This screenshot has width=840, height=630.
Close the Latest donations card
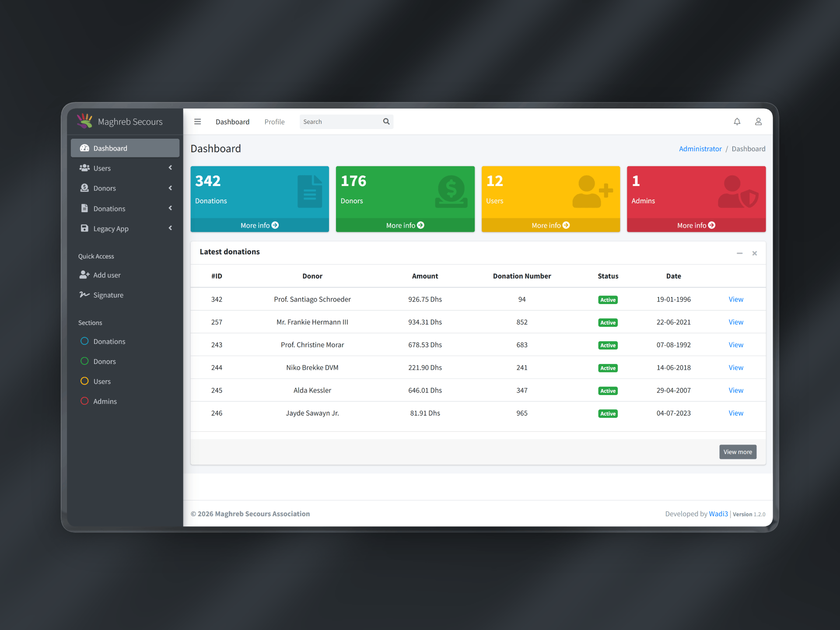click(x=754, y=253)
